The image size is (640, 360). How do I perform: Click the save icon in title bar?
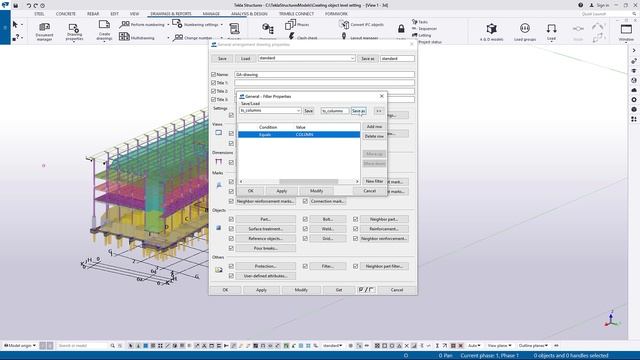[16, 6]
